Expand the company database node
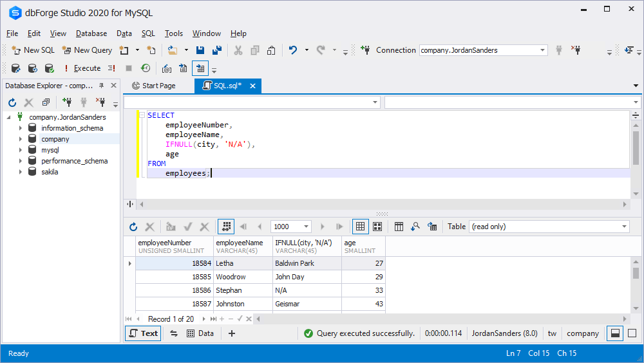Image resolution: width=644 pixels, height=363 pixels. 20,139
